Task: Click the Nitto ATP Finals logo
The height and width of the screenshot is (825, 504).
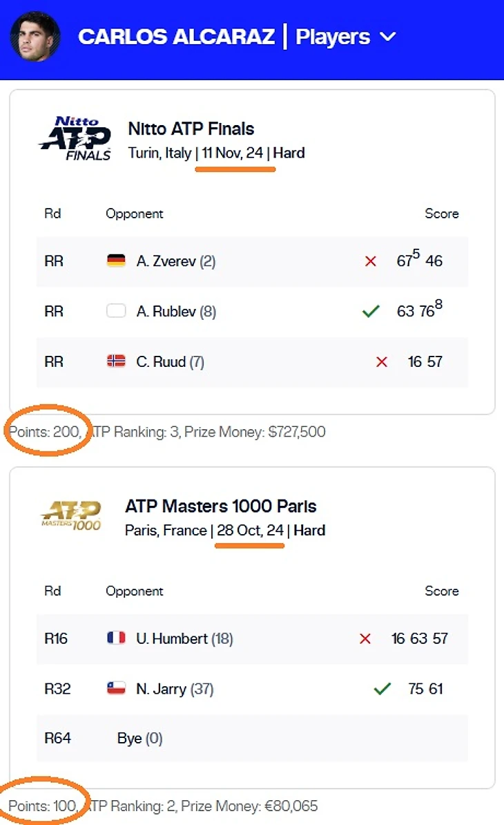Action: (x=75, y=139)
